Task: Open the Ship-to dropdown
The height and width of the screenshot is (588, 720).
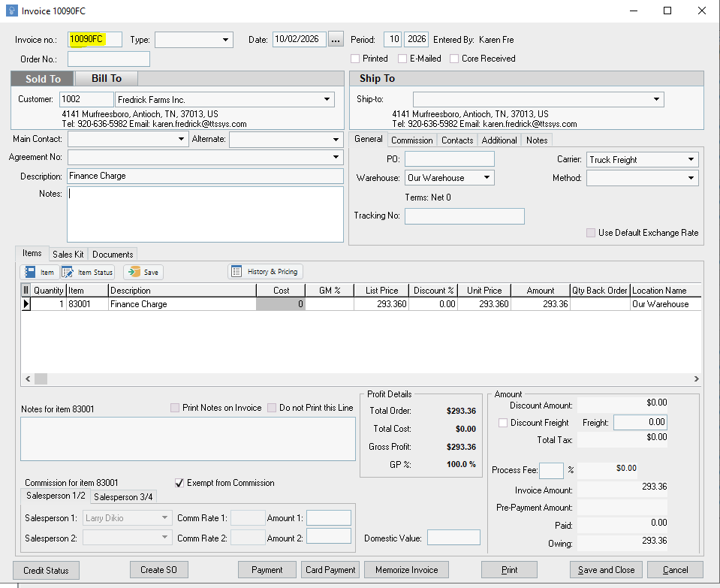Action: (x=657, y=99)
